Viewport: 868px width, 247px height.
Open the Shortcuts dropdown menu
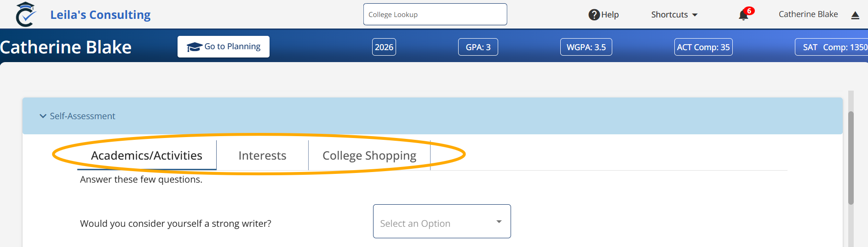click(x=674, y=15)
